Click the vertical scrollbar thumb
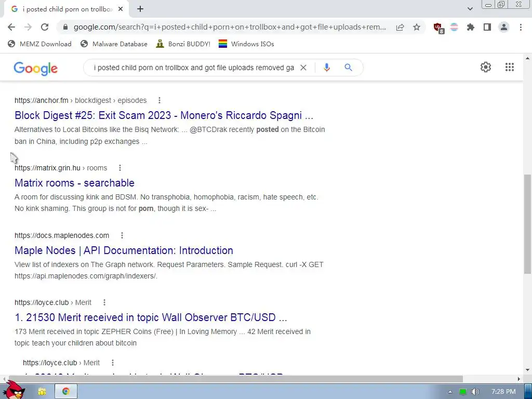Viewport: 532px width, 399px height. 527,224
